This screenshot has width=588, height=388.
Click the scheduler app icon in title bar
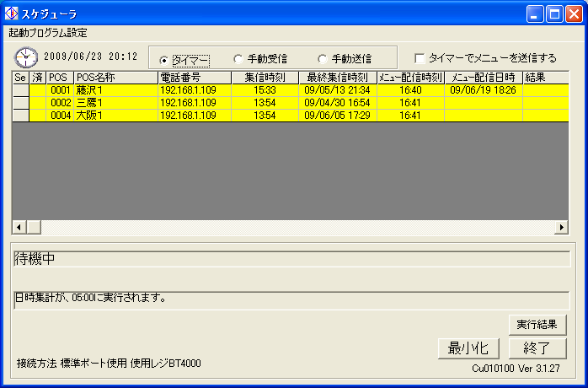point(12,13)
